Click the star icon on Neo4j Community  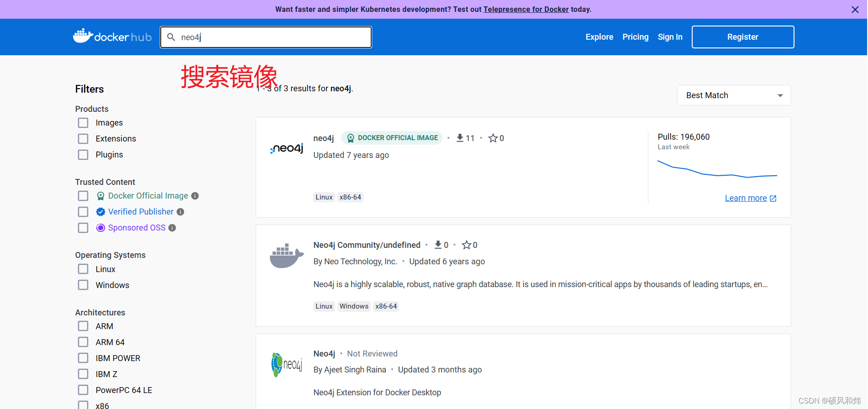(x=466, y=245)
